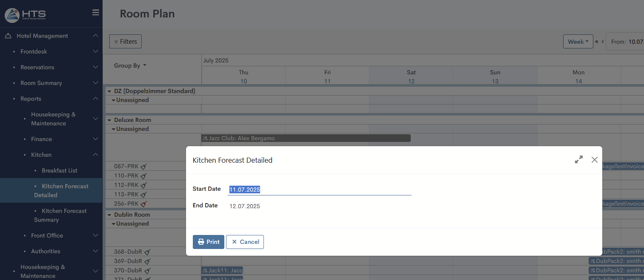The image size is (644, 280).
Task: Click the Start Date input field
Action: point(319,189)
